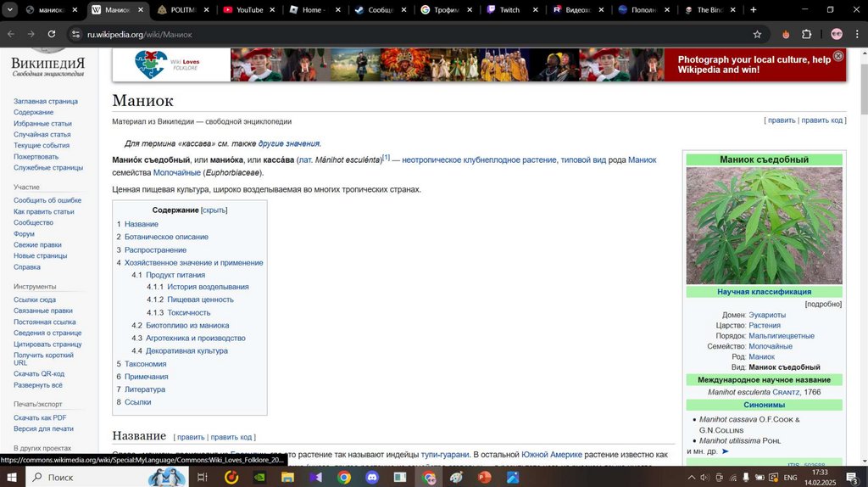Open new browser tab plus button
This screenshot has width=868, height=487.
(x=753, y=9)
